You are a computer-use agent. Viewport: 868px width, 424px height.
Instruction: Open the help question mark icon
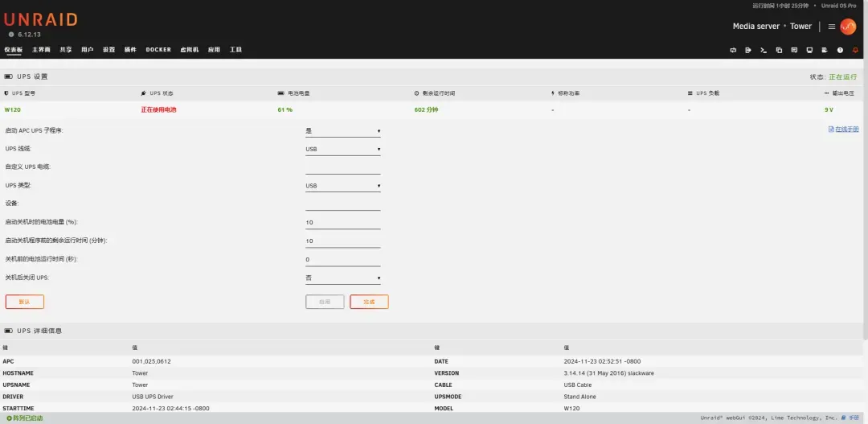point(840,50)
